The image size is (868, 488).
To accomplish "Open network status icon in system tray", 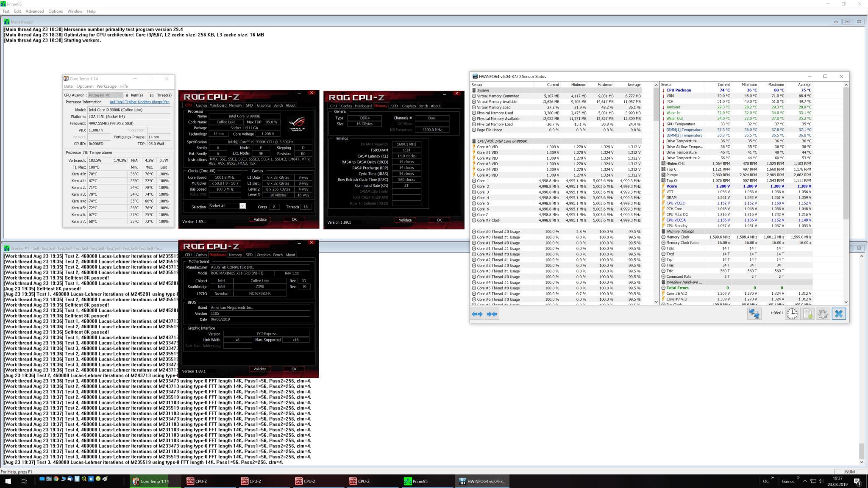I will 813,481.
